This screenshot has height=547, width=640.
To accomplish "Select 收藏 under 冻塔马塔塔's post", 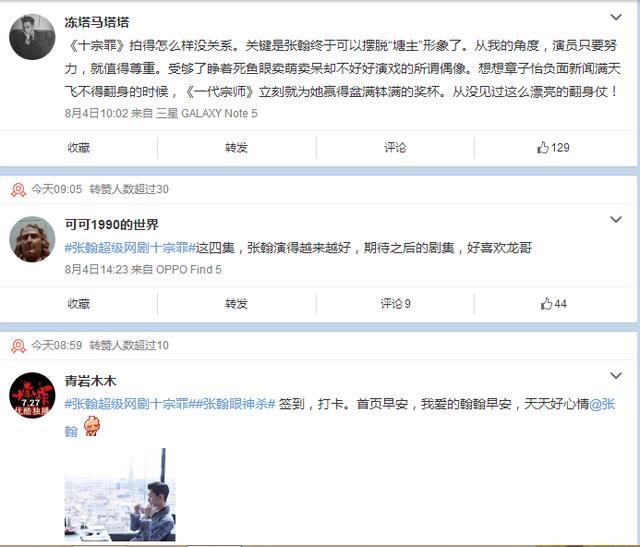I will (x=78, y=147).
